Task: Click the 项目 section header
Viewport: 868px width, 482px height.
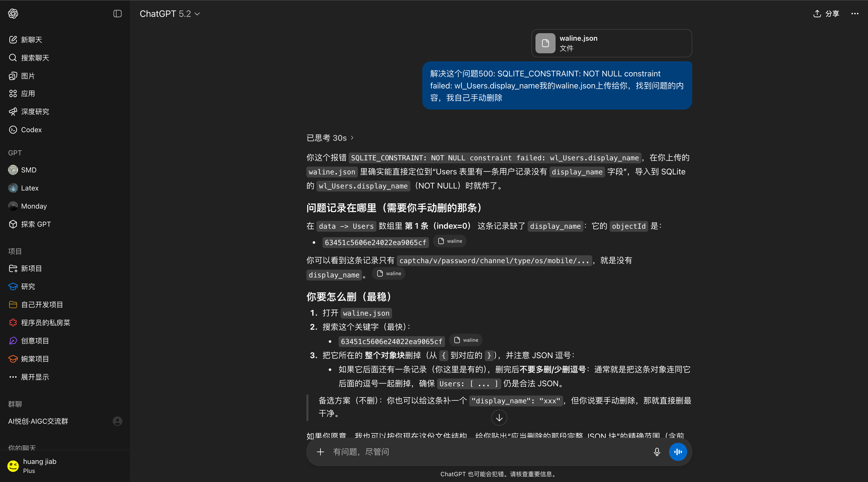Action: point(15,251)
